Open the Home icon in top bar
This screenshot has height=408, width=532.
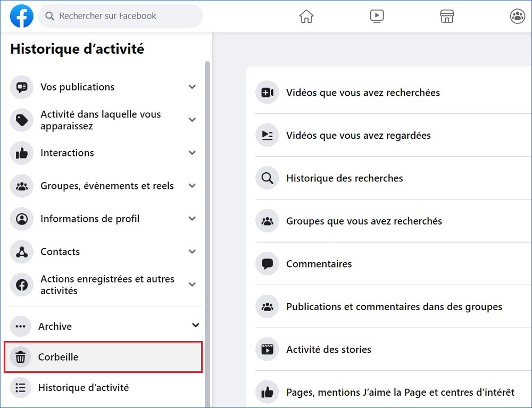306,16
